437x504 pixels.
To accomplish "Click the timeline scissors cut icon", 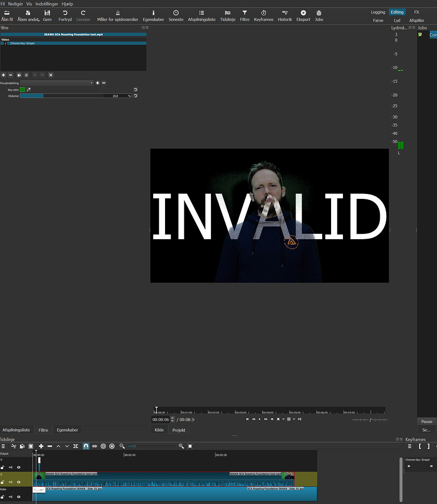I will click(x=13, y=446).
